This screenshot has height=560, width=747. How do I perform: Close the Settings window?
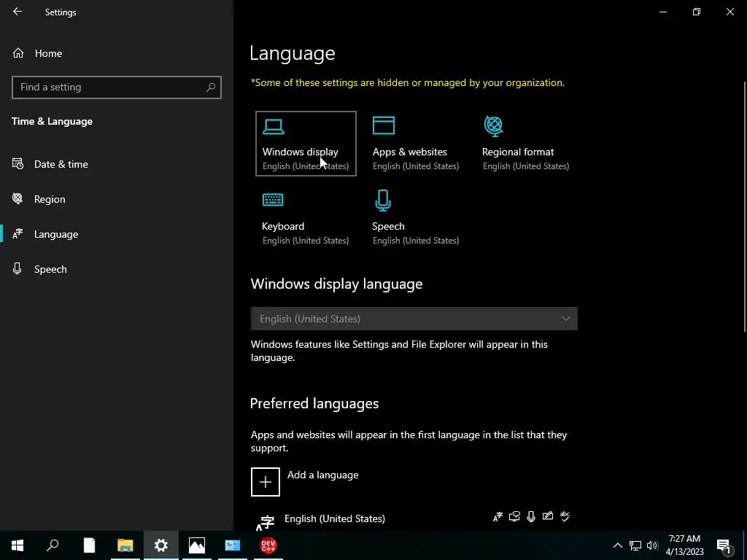coord(729,12)
